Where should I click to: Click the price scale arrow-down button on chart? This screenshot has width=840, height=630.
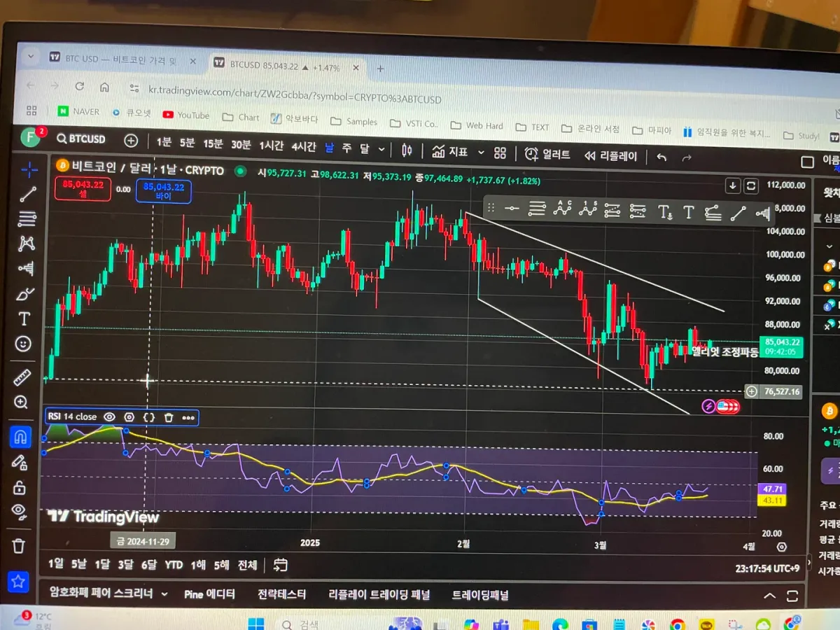(733, 185)
